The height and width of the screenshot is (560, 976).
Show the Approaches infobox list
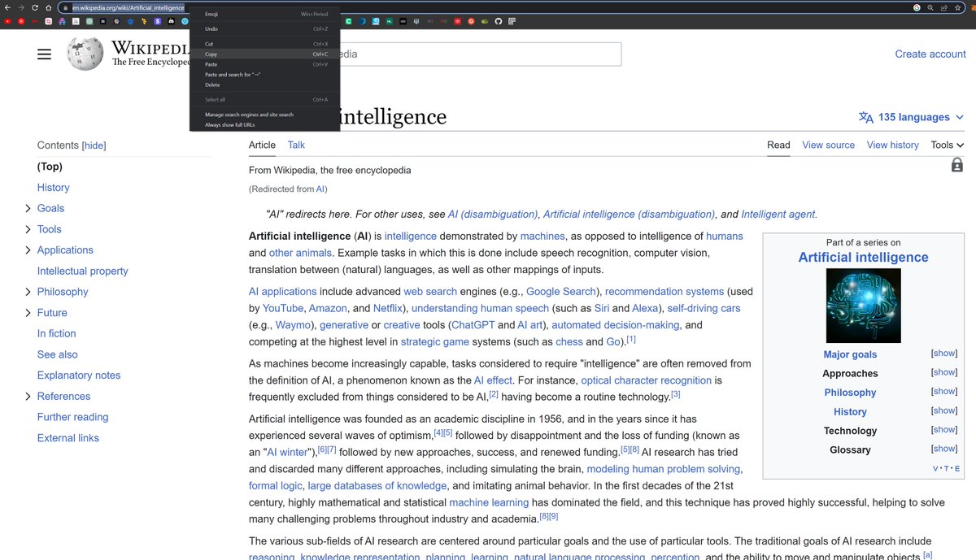point(943,372)
